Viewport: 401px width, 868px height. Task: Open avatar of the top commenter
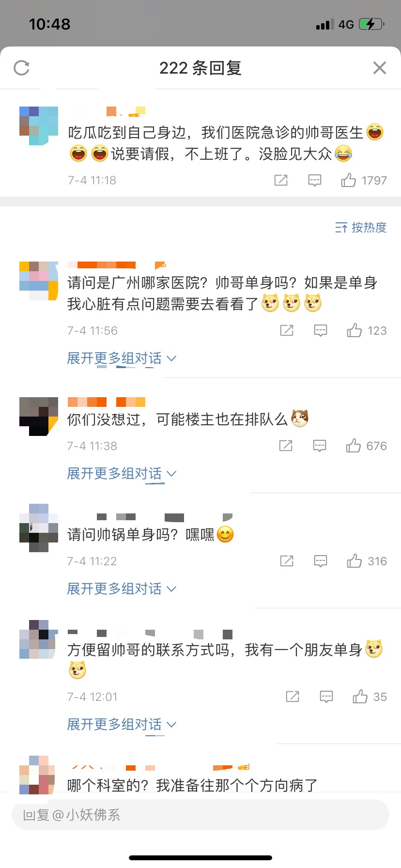tap(39, 126)
